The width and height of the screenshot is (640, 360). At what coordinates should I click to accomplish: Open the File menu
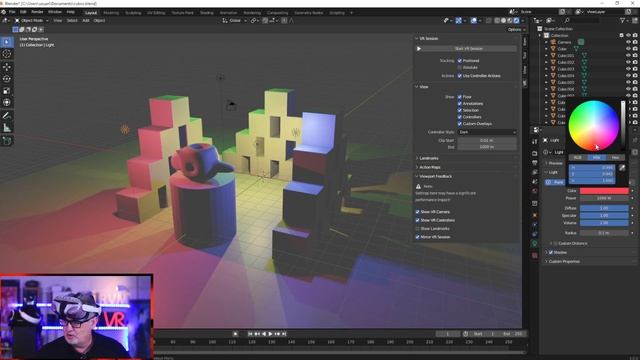click(x=12, y=12)
